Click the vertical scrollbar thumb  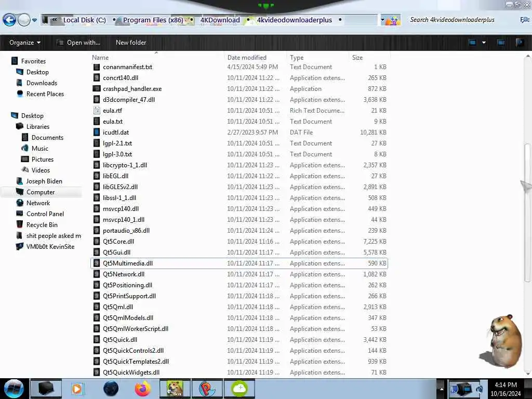[527, 212]
